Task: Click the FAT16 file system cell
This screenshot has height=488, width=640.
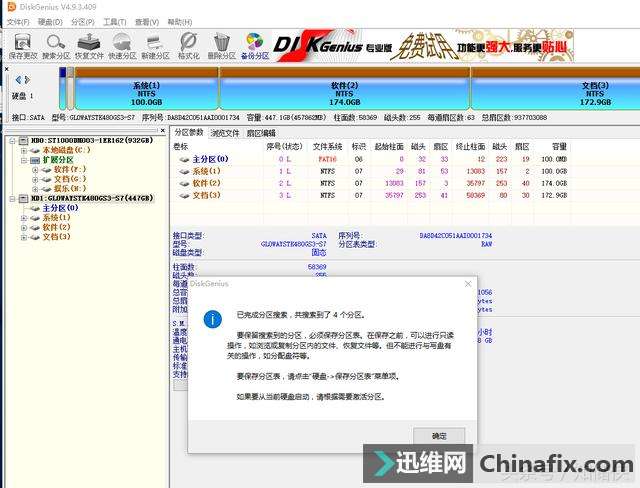Action: point(327,159)
